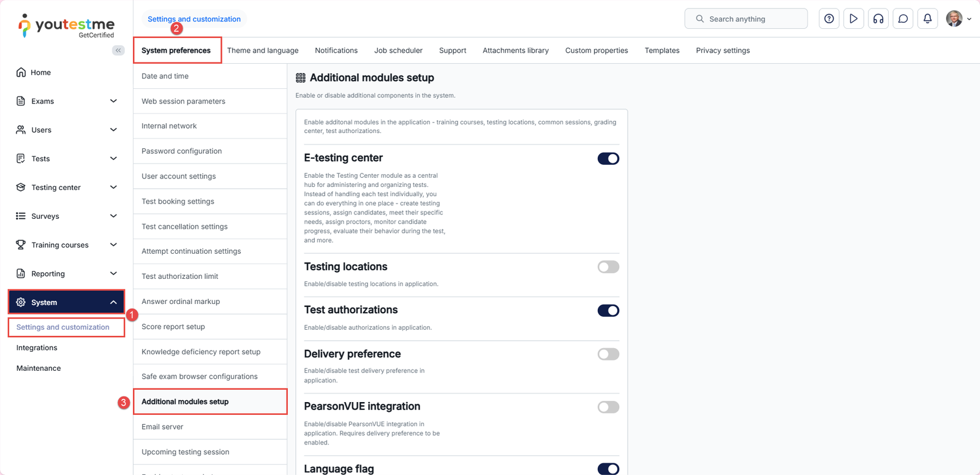Open the user profile avatar dropdown
The height and width of the screenshot is (475, 980).
pos(958,19)
